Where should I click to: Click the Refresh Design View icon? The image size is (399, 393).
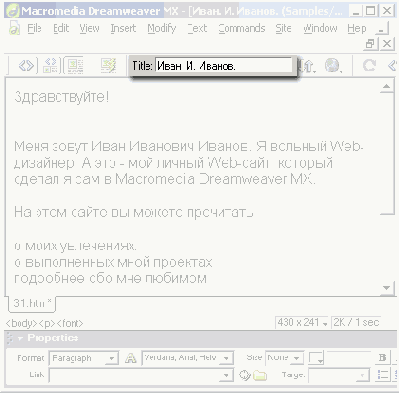click(369, 65)
